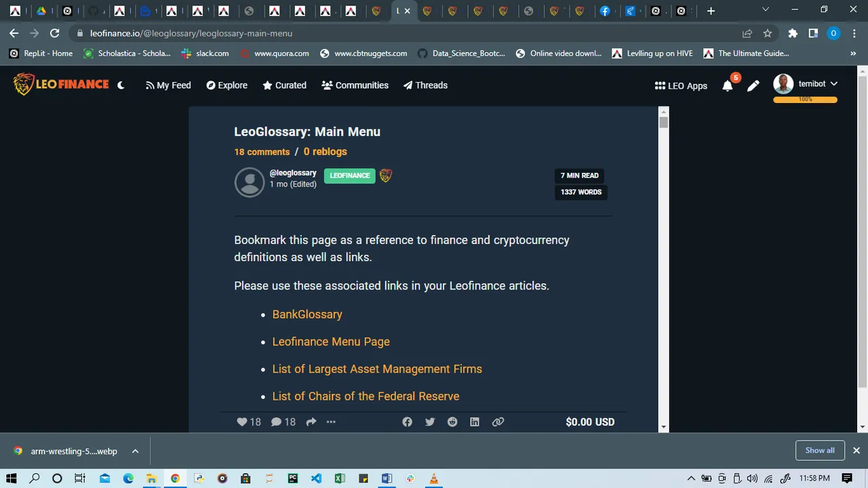Open the Threads page
Image resolution: width=868 pixels, height=488 pixels.
(425, 85)
